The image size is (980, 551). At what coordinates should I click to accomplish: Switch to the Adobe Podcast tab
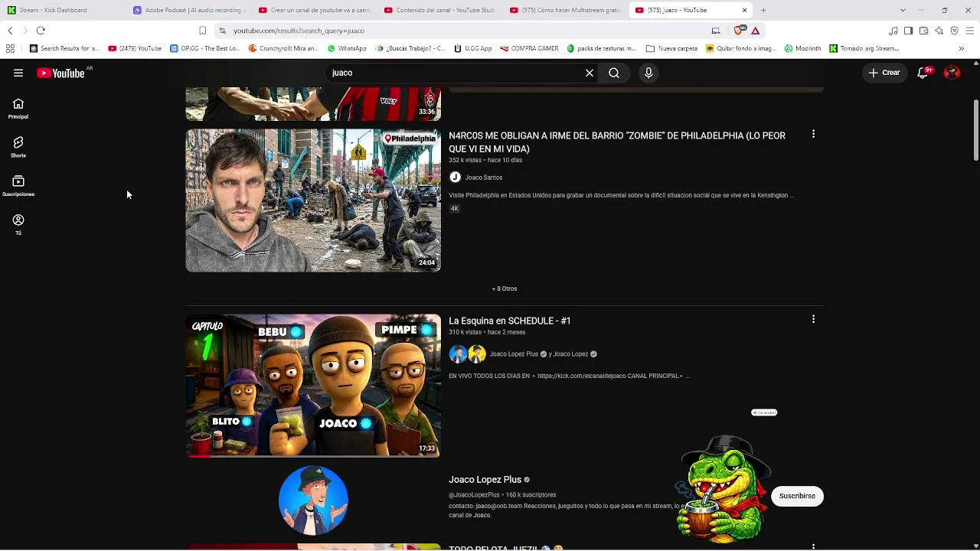[188, 10]
